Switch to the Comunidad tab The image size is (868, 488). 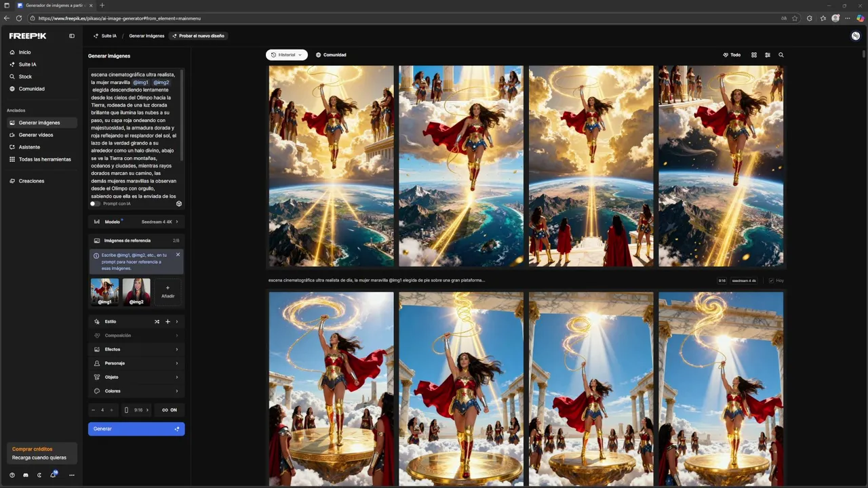coord(331,55)
